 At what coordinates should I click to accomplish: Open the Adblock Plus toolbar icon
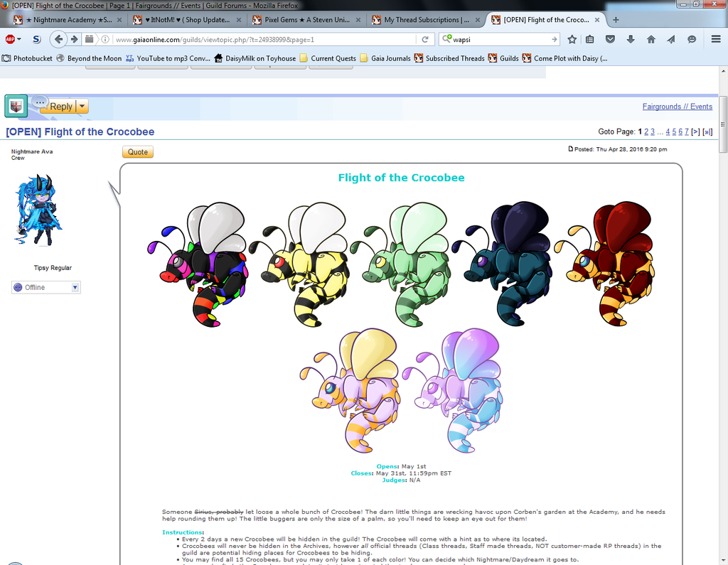(10, 40)
